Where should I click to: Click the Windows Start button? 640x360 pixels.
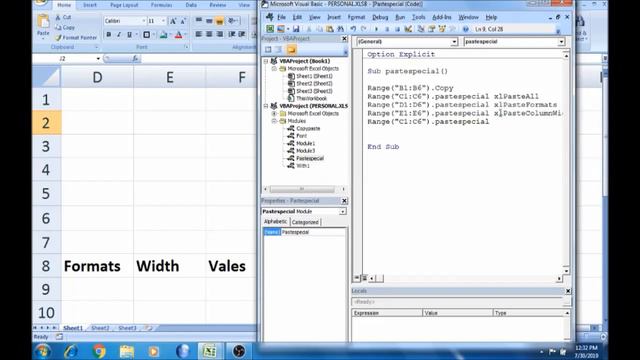tap(43, 351)
